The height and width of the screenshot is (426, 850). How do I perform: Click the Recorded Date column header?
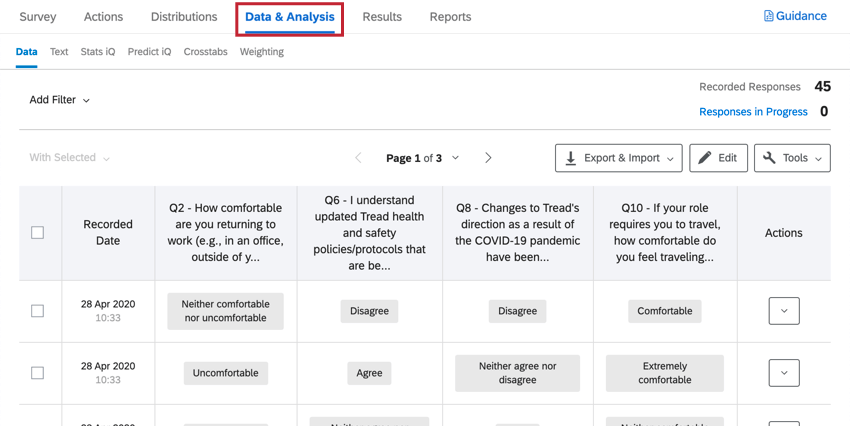click(x=108, y=233)
